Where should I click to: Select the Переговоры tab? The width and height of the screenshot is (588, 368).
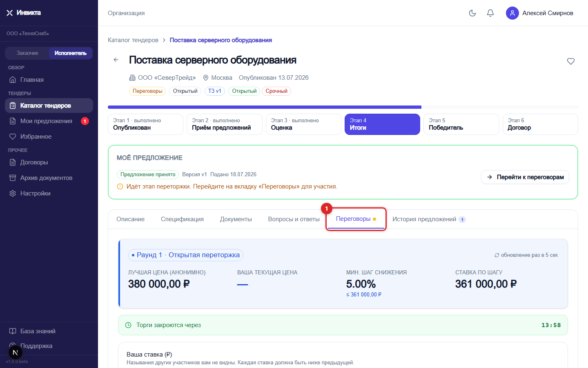pos(356,219)
